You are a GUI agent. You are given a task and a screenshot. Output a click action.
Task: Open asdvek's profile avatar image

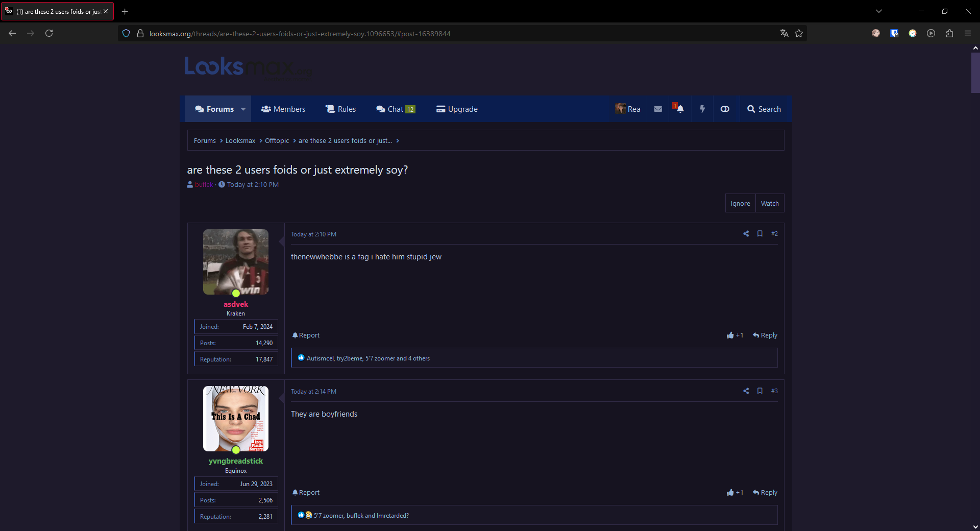(236, 262)
